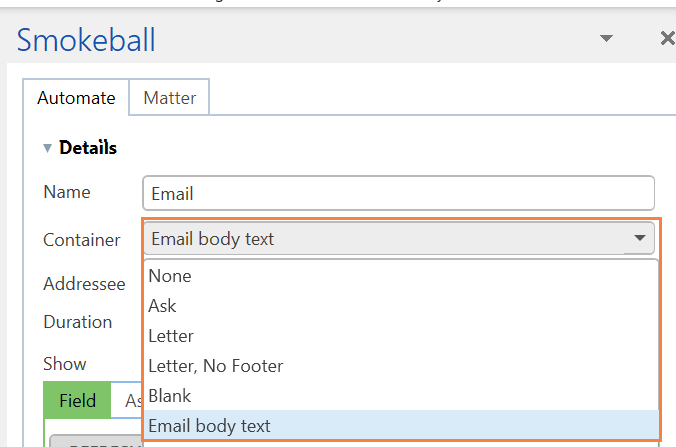
Task: Select None in Container list
Action: click(x=401, y=276)
